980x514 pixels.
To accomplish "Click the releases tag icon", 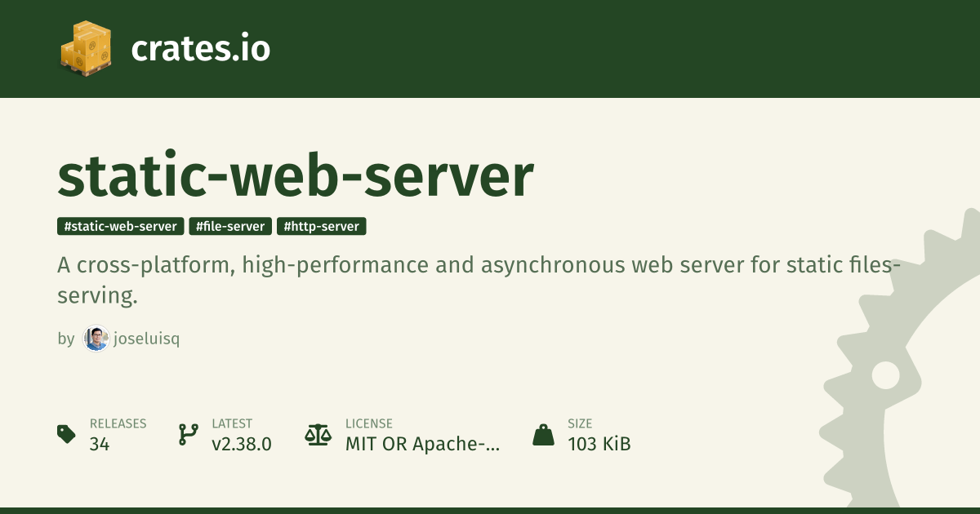I will click(67, 434).
